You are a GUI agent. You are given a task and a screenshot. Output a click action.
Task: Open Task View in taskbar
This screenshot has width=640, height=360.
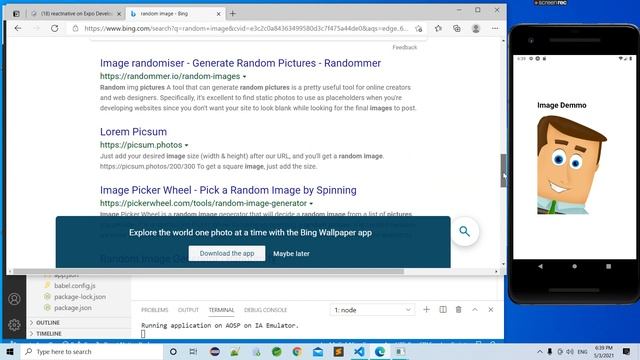point(193,351)
